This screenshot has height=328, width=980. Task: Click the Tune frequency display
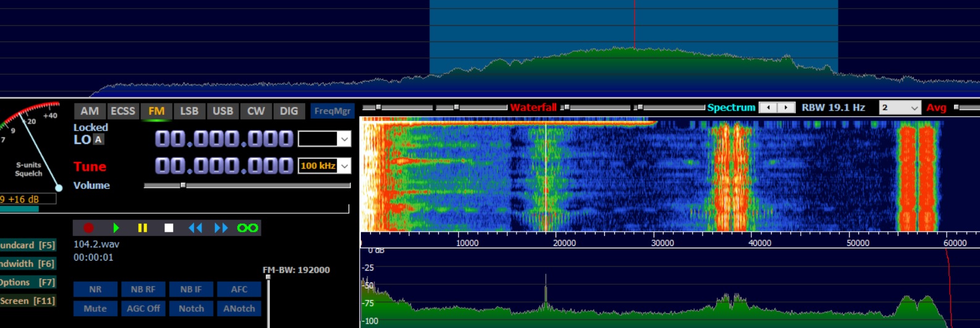tap(224, 166)
